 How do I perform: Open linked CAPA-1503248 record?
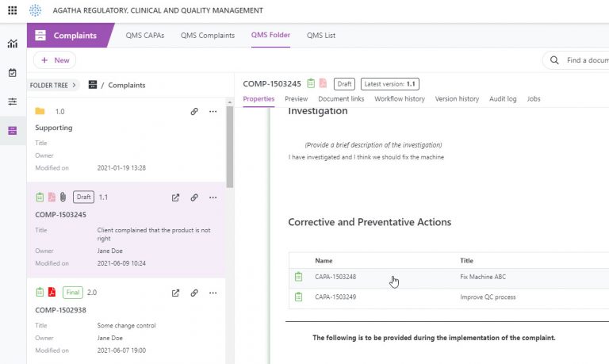pyautogui.click(x=335, y=277)
